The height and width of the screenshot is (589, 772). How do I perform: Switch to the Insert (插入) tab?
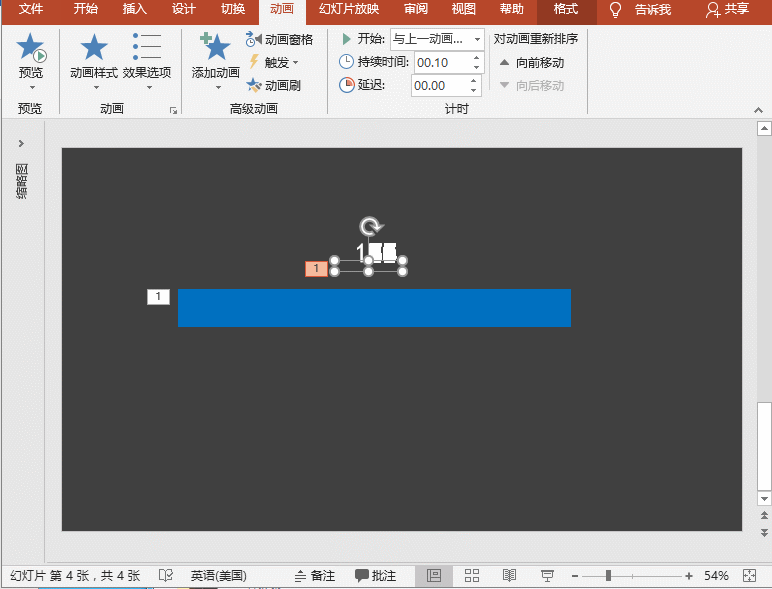(x=134, y=9)
